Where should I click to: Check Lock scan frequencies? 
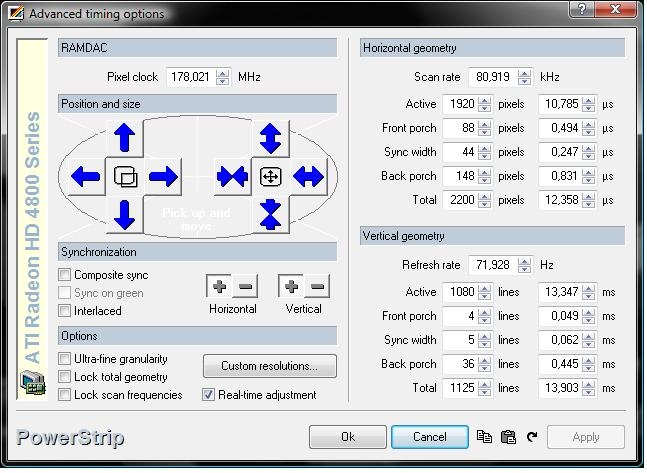(64, 395)
